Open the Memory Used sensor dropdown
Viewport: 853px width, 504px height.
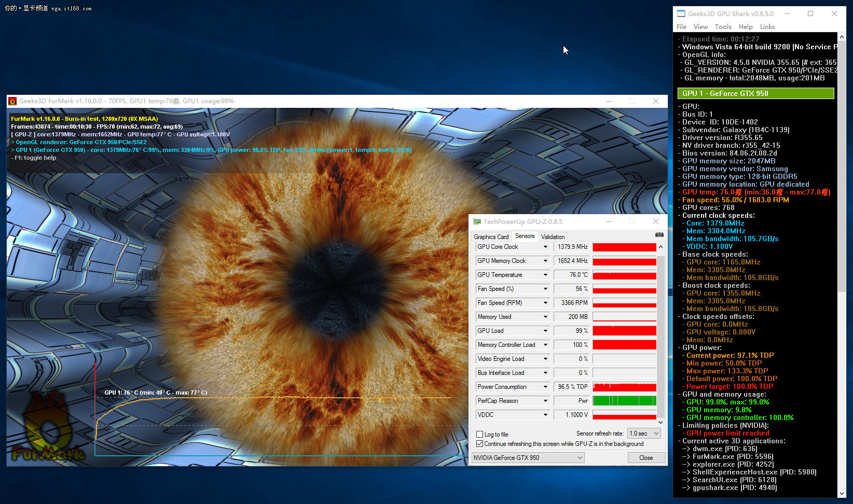(x=545, y=317)
